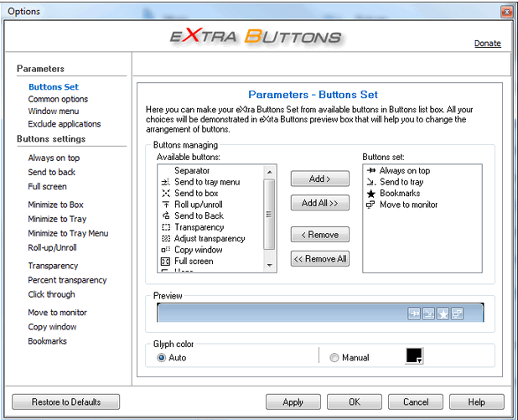Open the Window menu page

[54, 111]
